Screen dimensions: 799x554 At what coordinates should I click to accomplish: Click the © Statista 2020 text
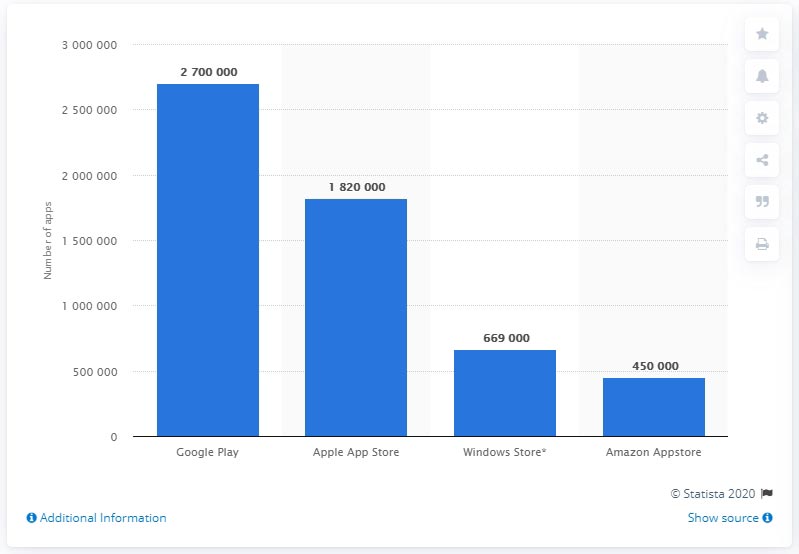(x=713, y=493)
